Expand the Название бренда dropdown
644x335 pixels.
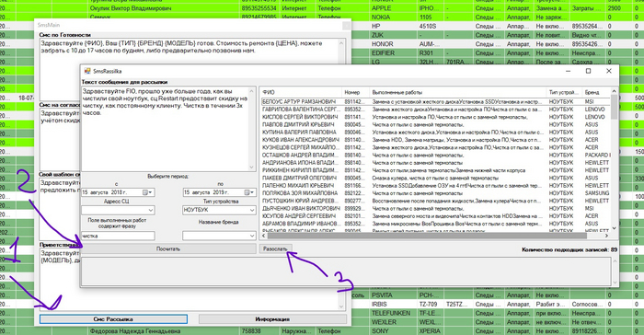[252, 236]
